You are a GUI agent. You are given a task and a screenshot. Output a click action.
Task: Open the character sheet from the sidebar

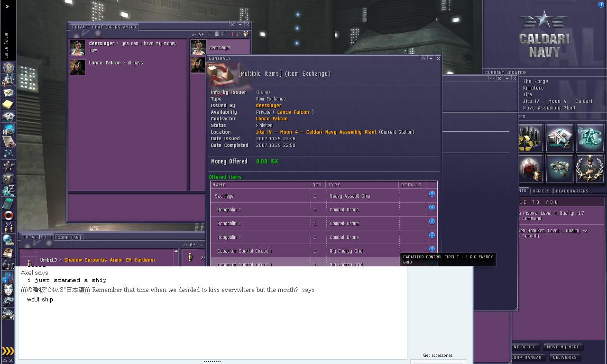[8, 67]
